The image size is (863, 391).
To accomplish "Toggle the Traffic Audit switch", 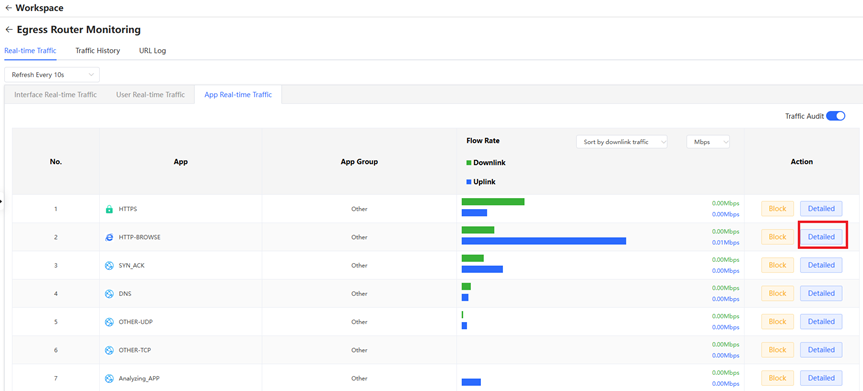I will pos(835,116).
